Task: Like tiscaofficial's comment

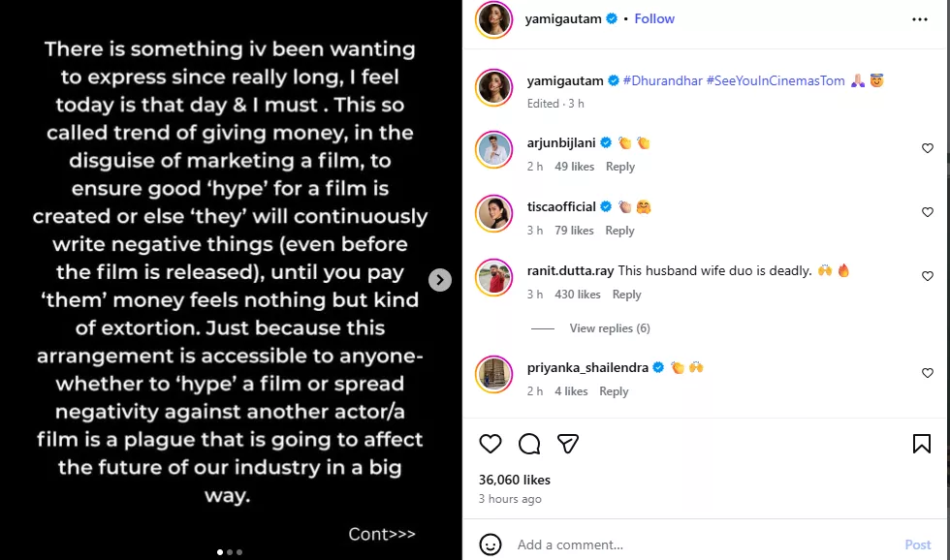Action: pyautogui.click(x=928, y=212)
